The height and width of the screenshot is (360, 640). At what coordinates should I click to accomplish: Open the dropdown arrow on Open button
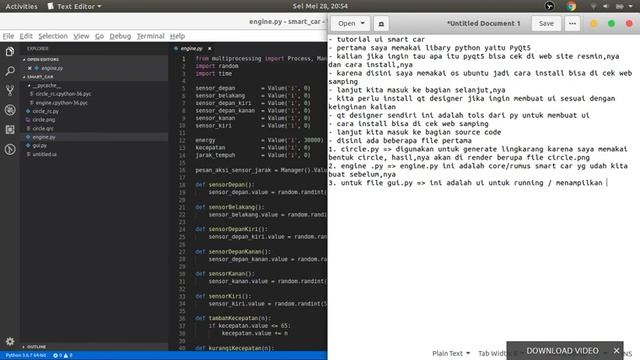pos(362,24)
